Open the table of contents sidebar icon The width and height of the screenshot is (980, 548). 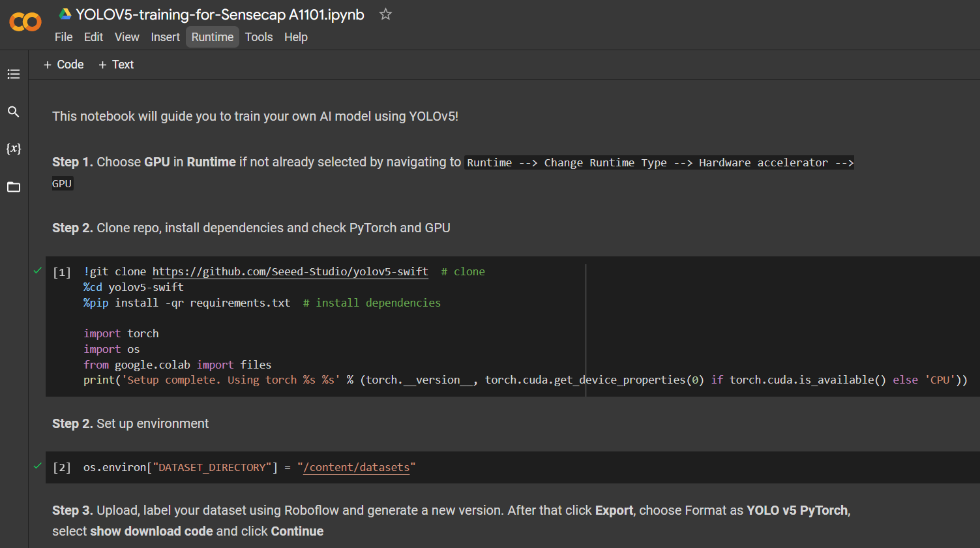click(14, 74)
